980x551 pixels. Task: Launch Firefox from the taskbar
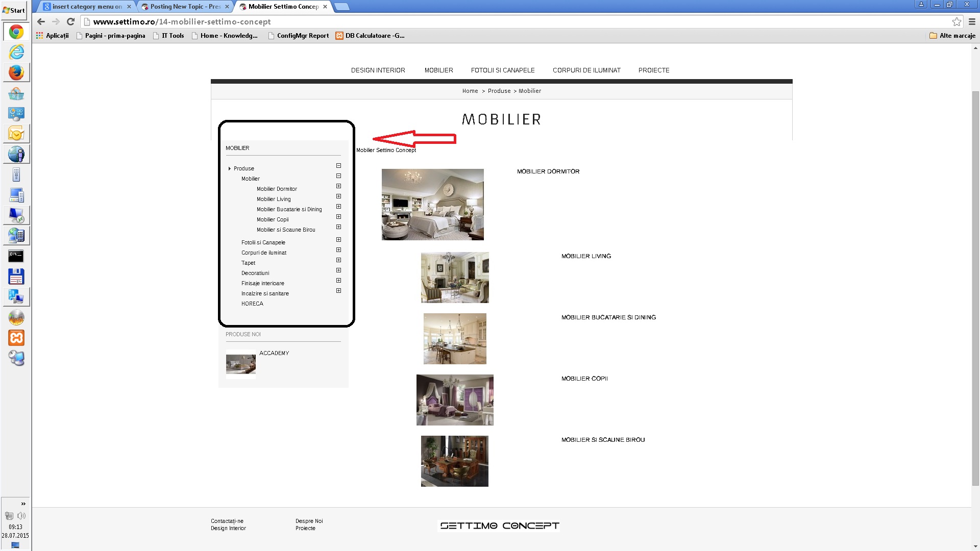pos(16,72)
